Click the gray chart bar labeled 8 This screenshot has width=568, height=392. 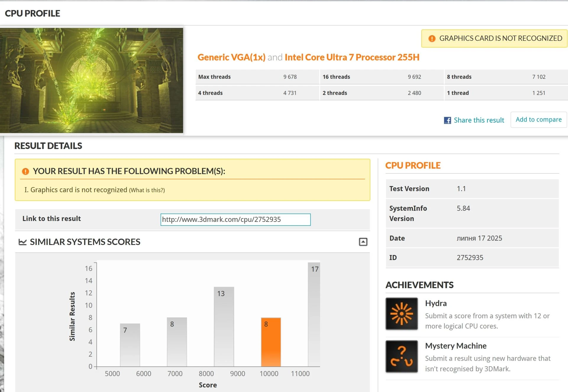[x=177, y=342]
